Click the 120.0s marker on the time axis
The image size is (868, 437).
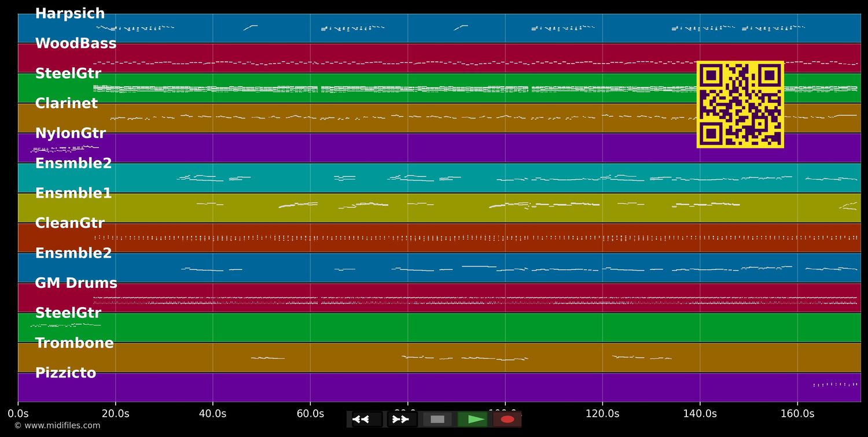pos(602,414)
